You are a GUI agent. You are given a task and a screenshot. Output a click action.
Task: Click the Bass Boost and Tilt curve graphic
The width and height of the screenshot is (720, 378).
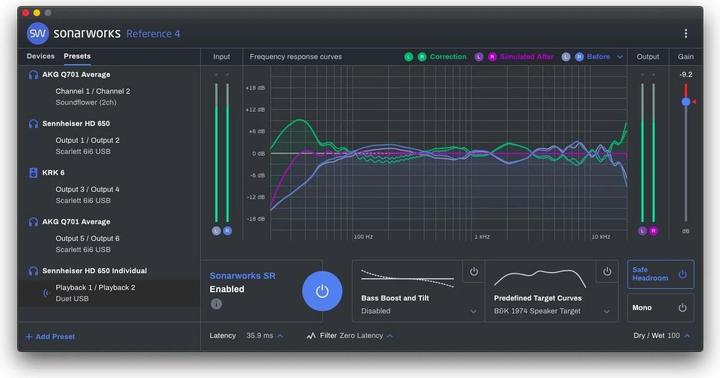pos(407,278)
